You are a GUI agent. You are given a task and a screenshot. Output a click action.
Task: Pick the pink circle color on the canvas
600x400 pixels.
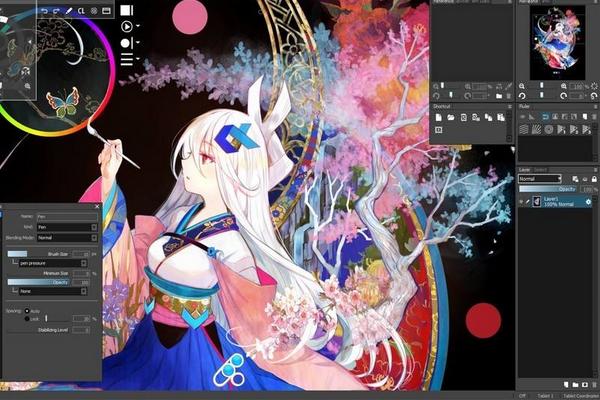point(190,17)
